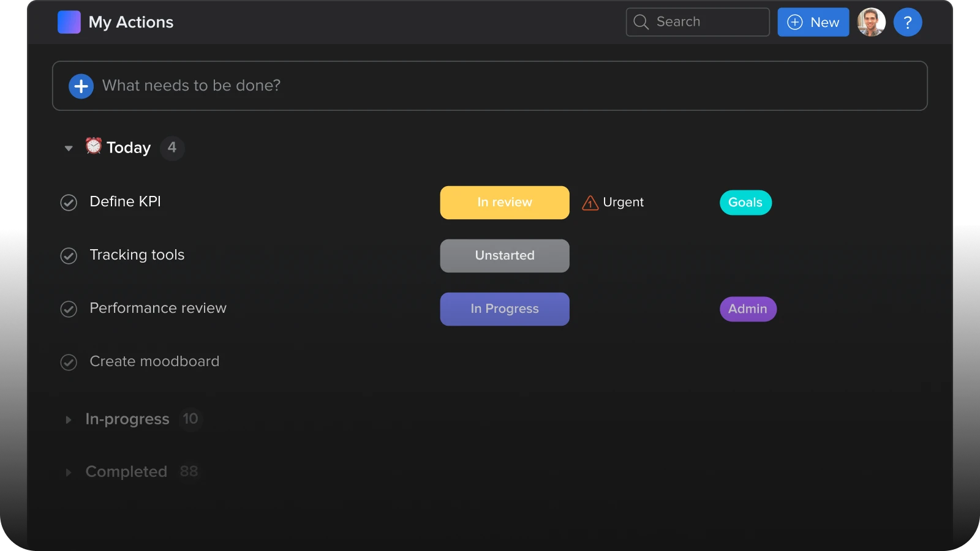Select the cyan Goals tag
Screen dimensions: 980x551
pyautogui.click(x=745, y=203)
